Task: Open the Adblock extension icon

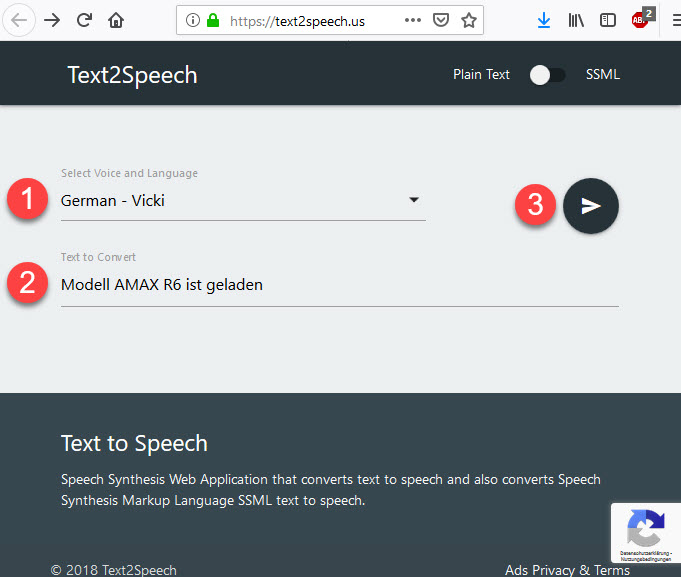Action: (641, 19)
